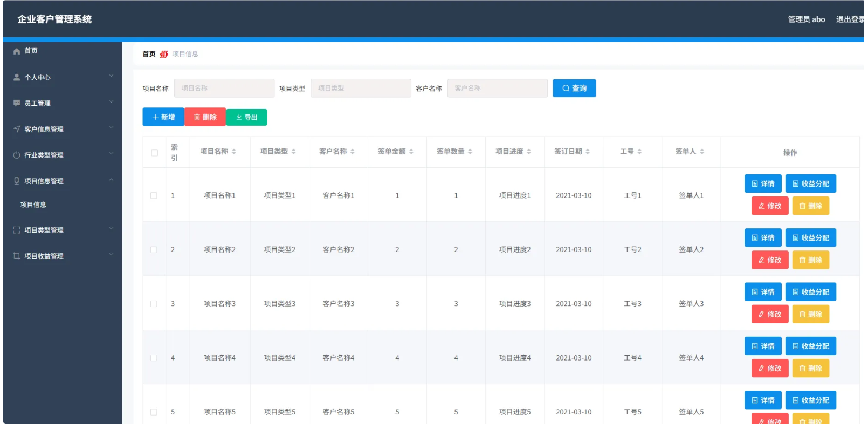Toggle the select-all checkbox in table header
The height and width of the screenshot is (435, 868).
(155, 153)
